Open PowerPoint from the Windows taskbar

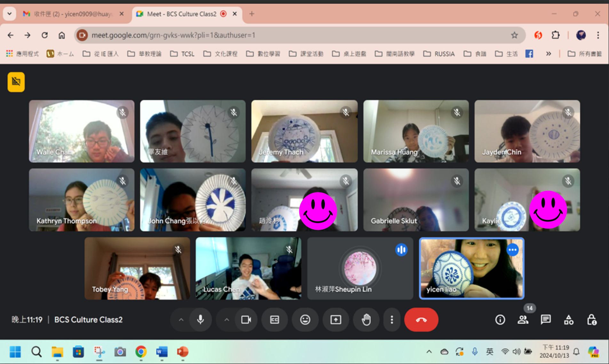pos(182,352)
